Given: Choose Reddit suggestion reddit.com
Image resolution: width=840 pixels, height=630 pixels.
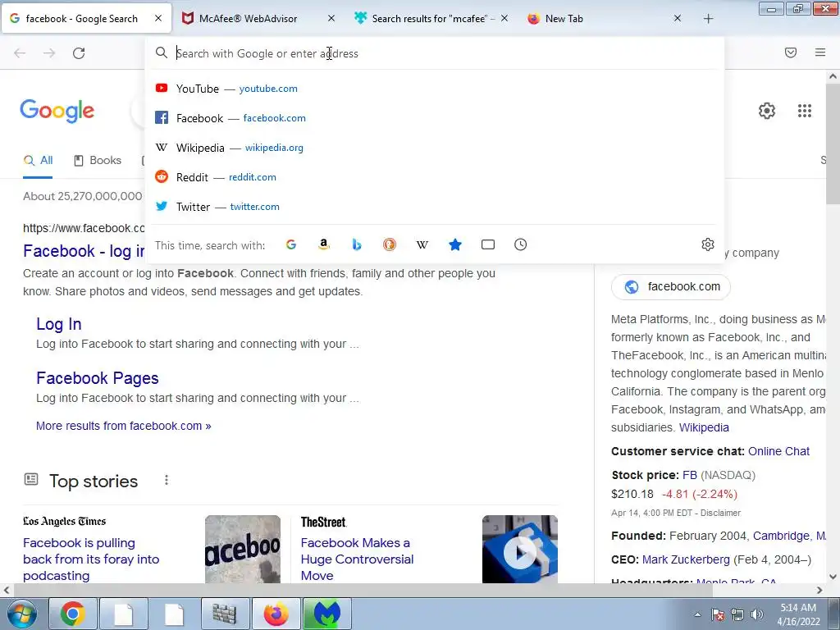Looking at the screenshot, I should click(435, 177).
